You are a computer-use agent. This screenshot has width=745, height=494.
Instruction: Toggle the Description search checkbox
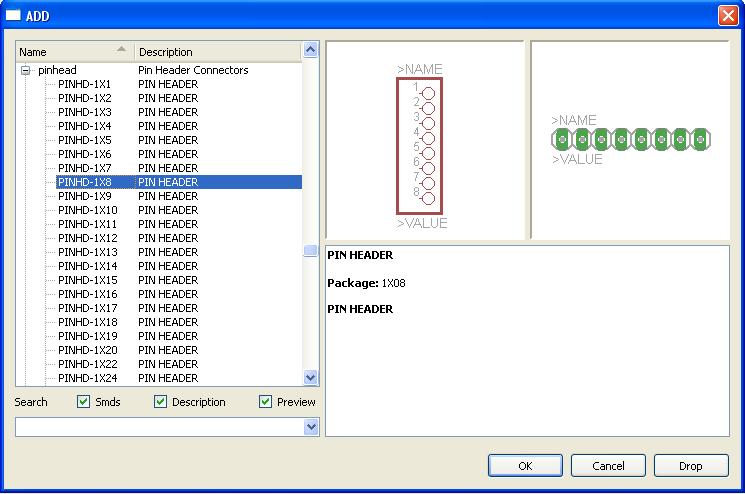point(160,402)
